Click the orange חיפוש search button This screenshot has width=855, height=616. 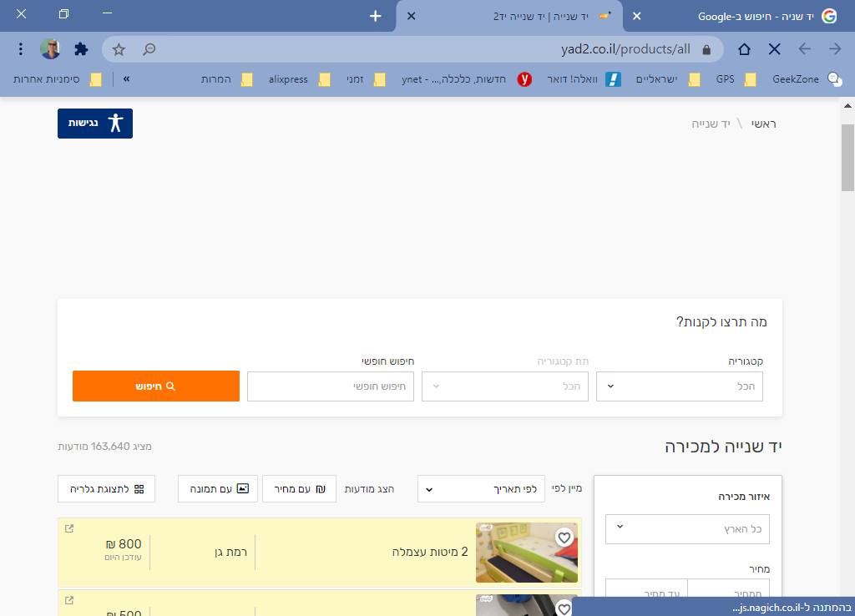[156, 386]
